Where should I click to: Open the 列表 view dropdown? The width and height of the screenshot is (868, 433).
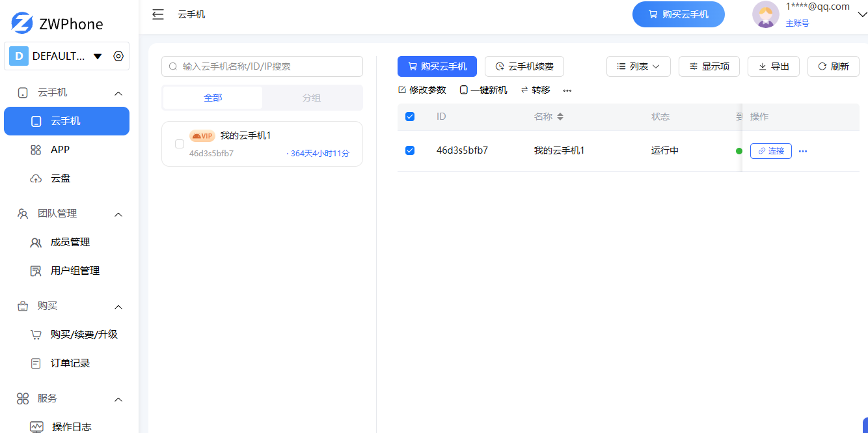(638, 66)
